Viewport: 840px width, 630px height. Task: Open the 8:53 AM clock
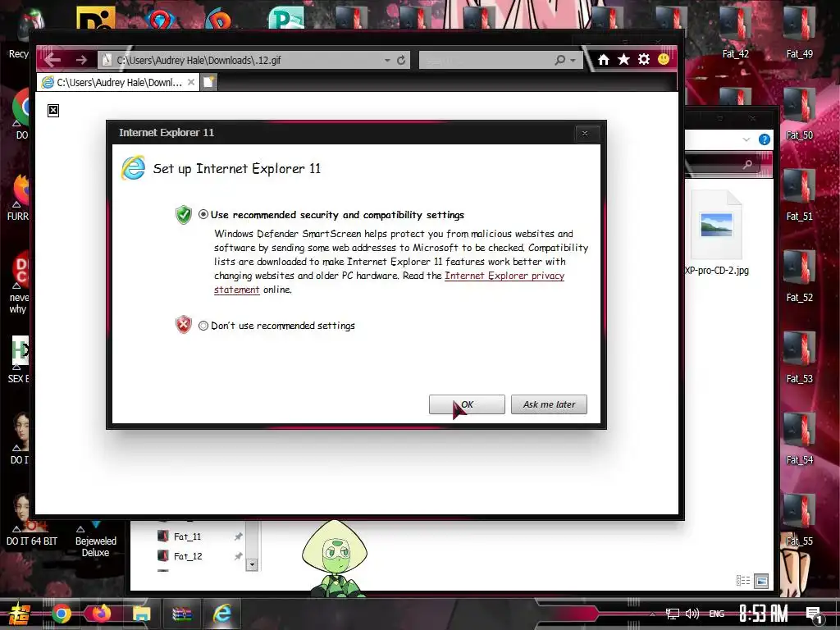[x=764, y=613]
